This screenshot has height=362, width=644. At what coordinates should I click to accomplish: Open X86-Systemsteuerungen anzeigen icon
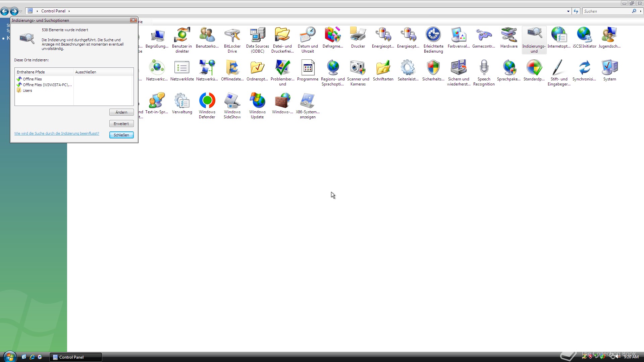[308, 106]
